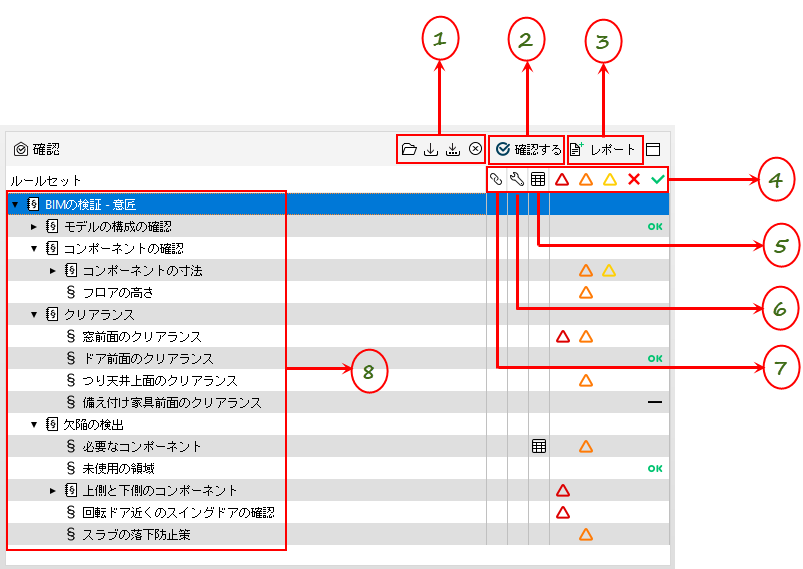Click yellow triangle in コンポーネントの寸法 row
Viewport: 803px width, 569px height.
tap(609, 270)
